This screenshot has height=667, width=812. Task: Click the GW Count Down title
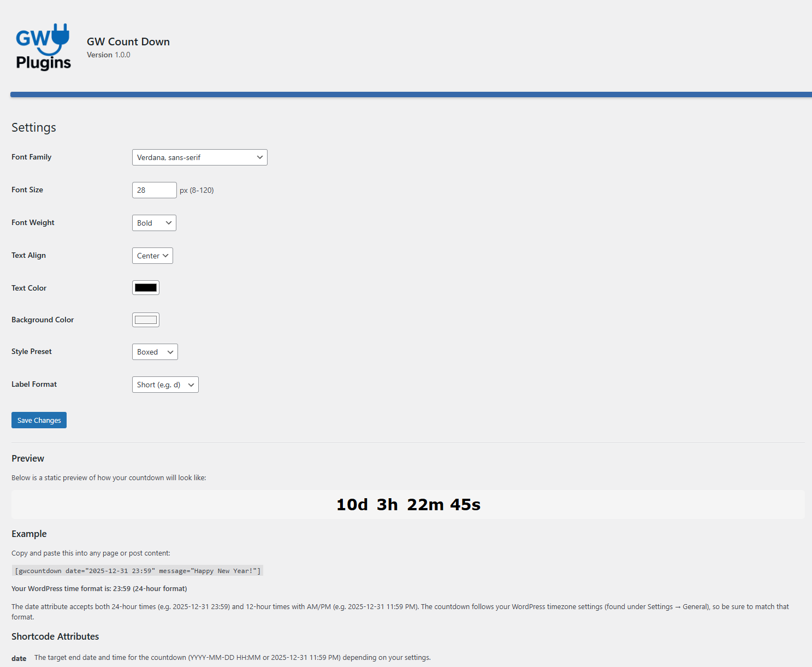point(128,42)
